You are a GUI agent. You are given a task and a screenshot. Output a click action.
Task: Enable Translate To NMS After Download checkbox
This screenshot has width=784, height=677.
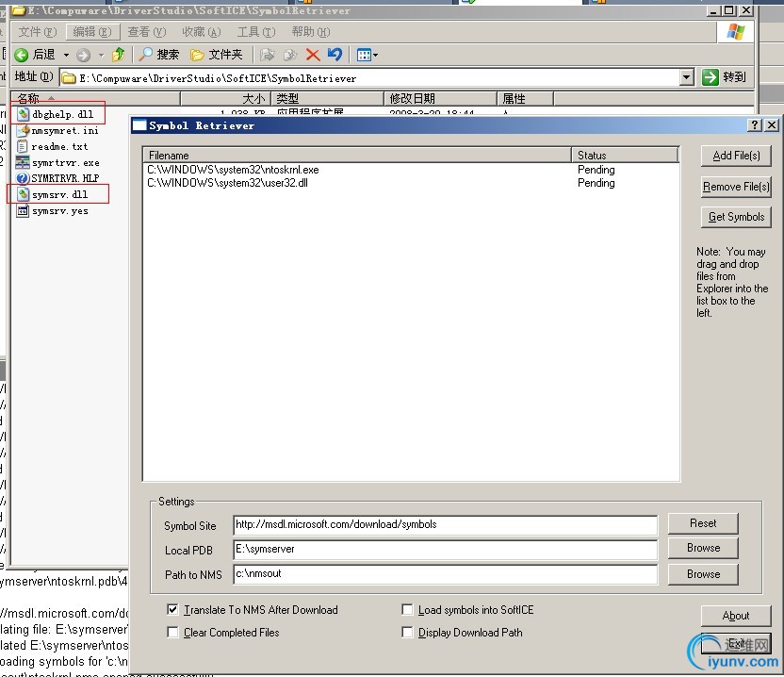click(172, 609)
